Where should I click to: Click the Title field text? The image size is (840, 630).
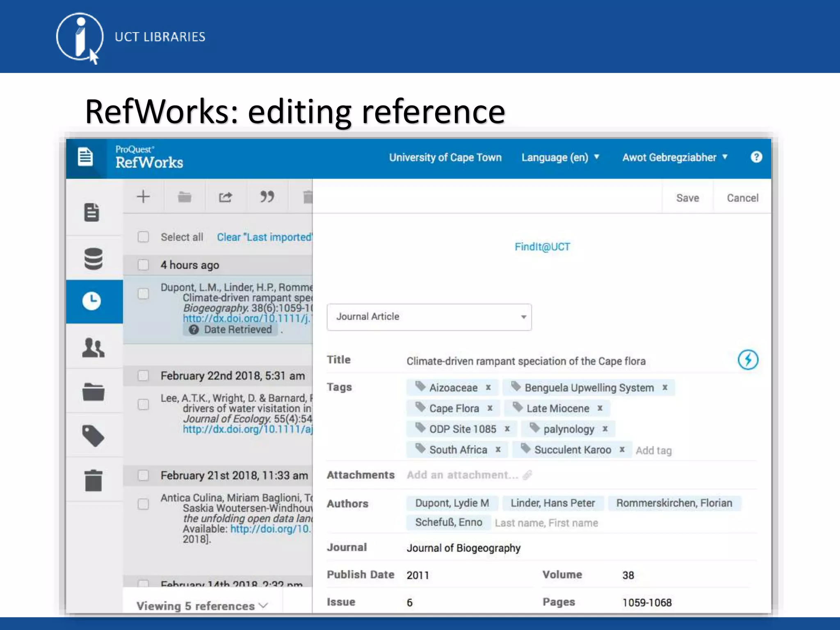526,361
